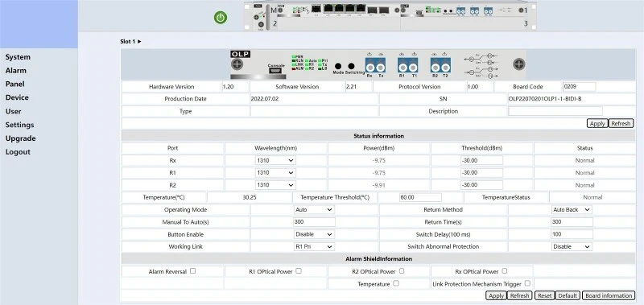The width and height of the screenshot is (644, 305).
Task: Click the Rx threshold input field
Action: pyautogui.click(x=481, y=160)
